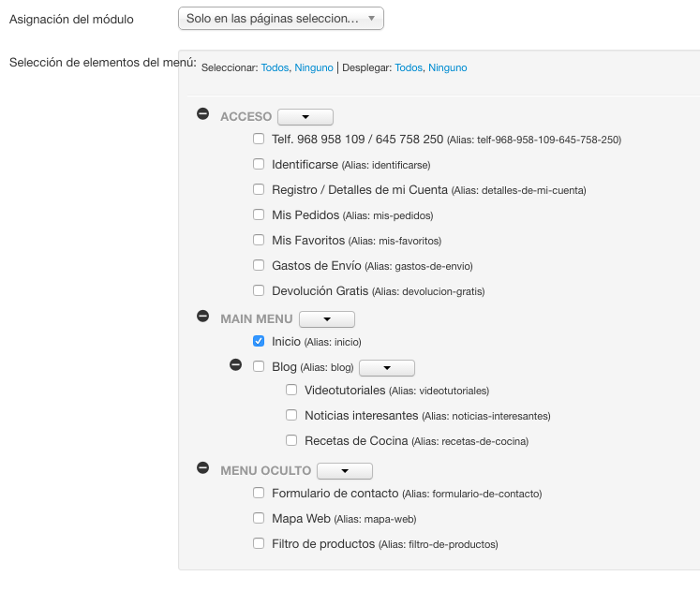Select the Recetas de Cocina checkbox
700x591 pixels.
pos(291,441)
